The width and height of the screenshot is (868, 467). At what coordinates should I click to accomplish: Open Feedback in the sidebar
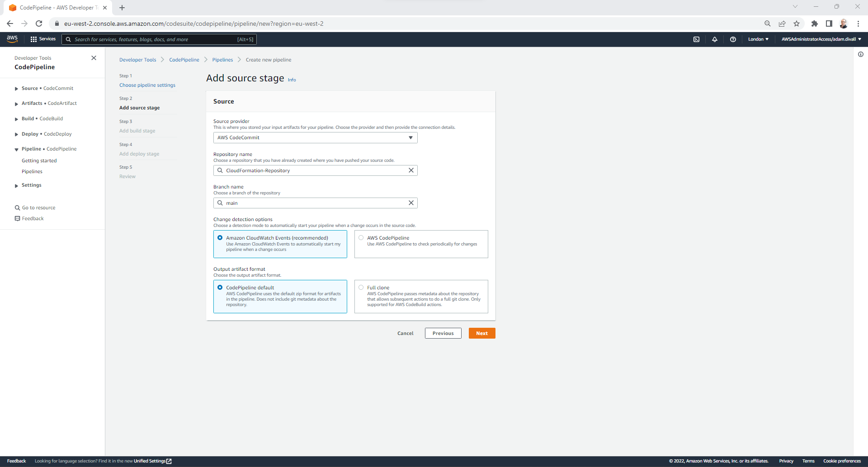(x=33, y=219)
